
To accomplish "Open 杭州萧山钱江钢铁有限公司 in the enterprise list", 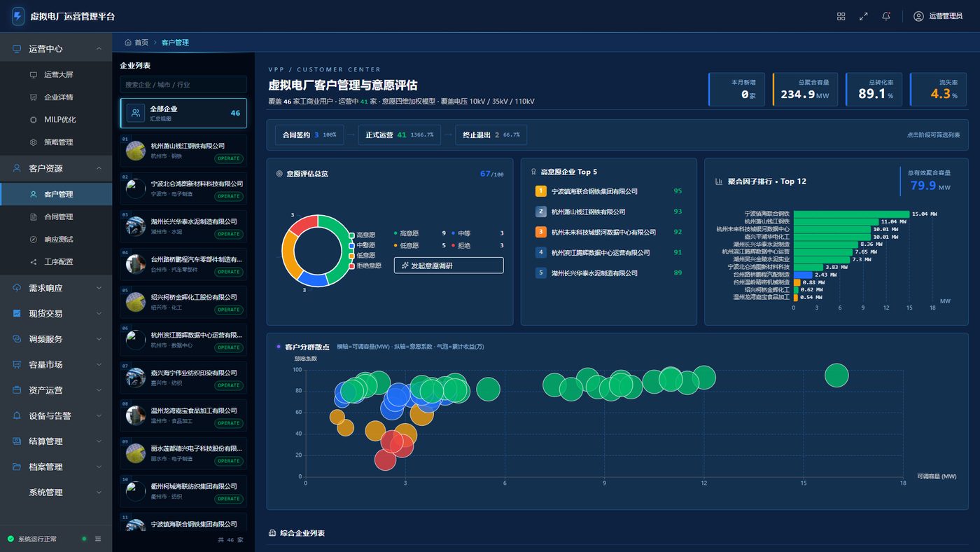I will (x=183, y=151).
